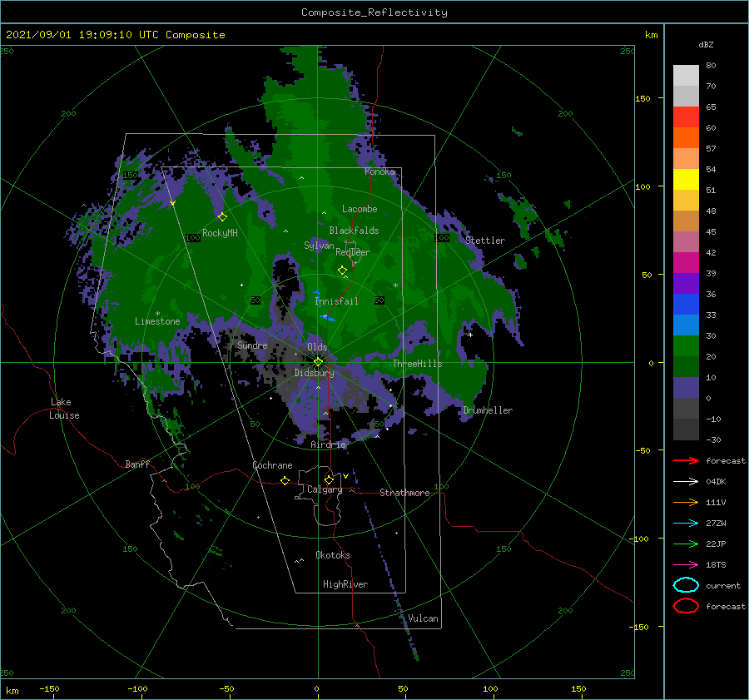This screenshot has width=749, height=700.
Task: Click the yellow radar-site diamond above Didsbury
Action: 318,362
